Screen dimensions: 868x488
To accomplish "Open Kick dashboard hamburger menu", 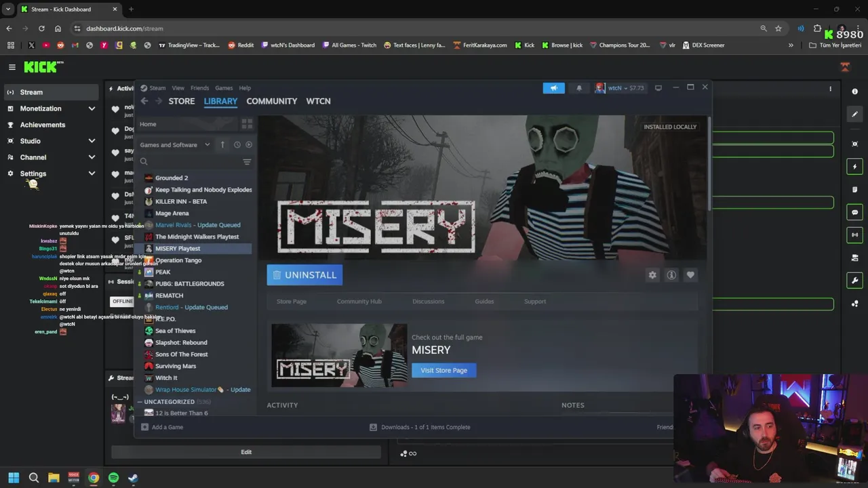I will (12, 67).
